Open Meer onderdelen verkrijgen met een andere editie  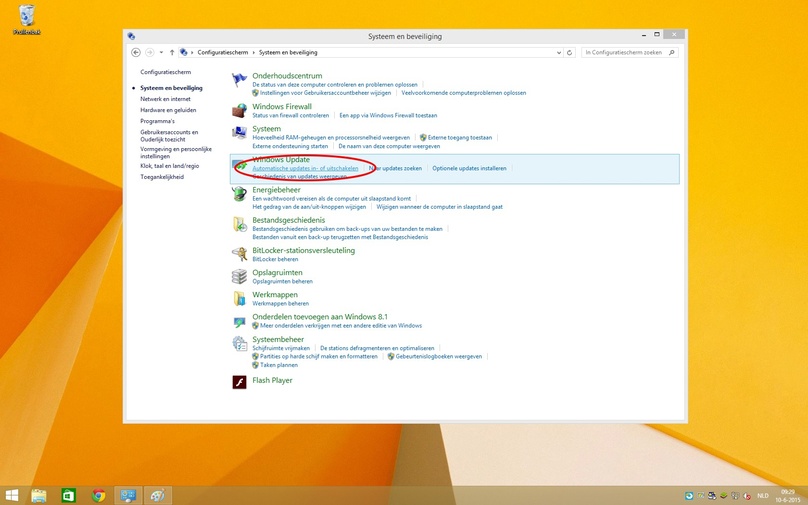tap(341, 326)
